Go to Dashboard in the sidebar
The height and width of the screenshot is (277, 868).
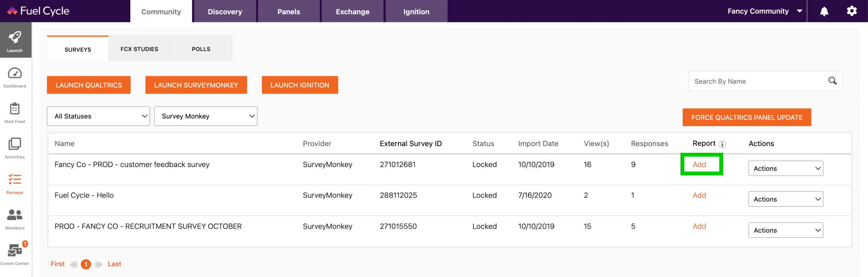[x=15, y=78]
